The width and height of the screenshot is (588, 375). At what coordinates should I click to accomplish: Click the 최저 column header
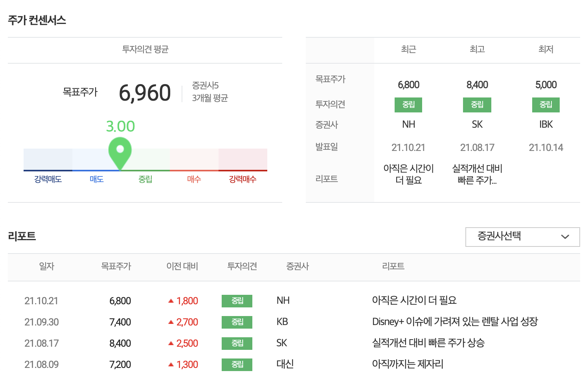pos(546,50)
